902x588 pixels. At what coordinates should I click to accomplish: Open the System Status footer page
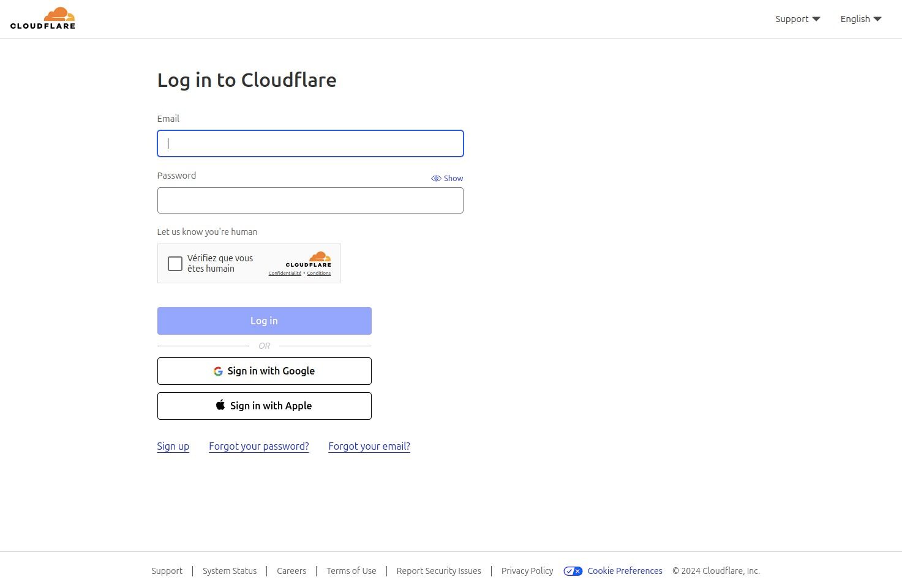[x=230, y=571]
